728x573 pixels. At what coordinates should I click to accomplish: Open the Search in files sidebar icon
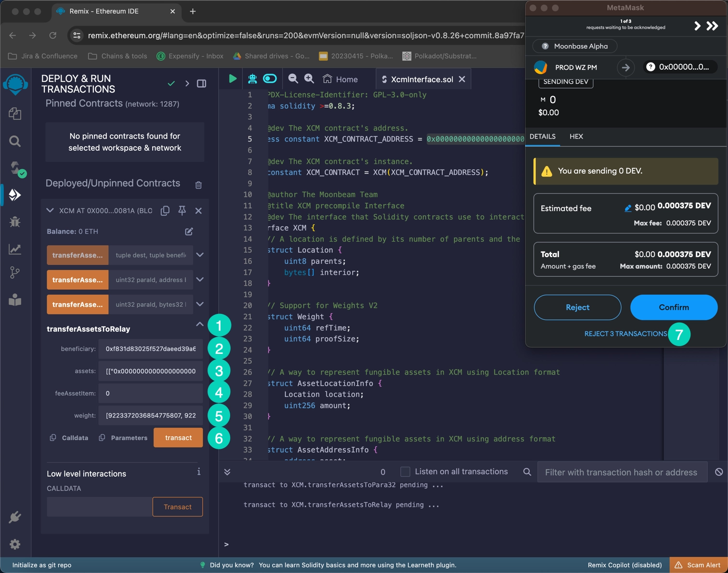coord(15,141)
